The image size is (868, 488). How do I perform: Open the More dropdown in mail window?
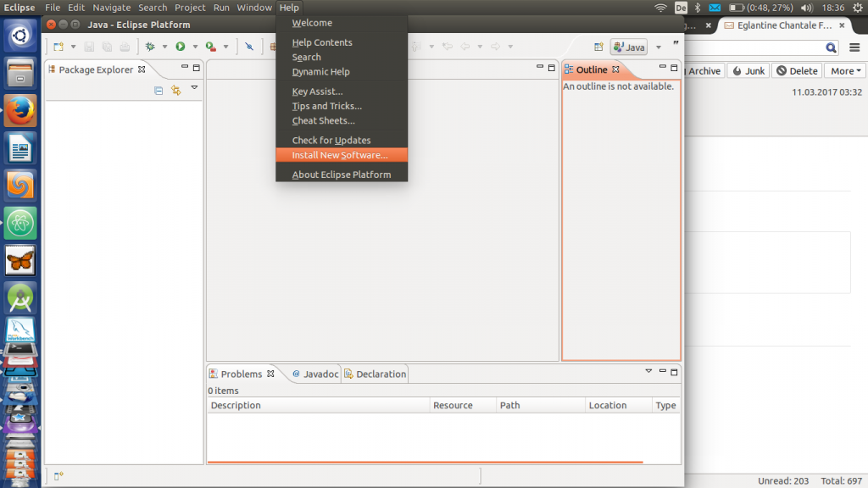coord(845,71)
